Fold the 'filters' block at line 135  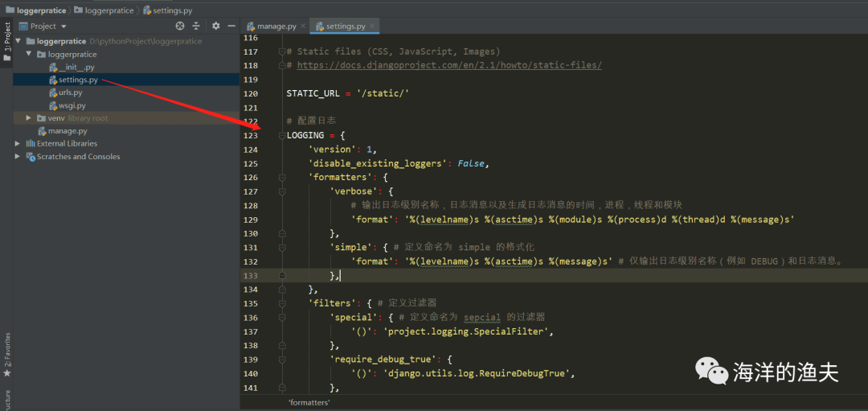(282, 303)
